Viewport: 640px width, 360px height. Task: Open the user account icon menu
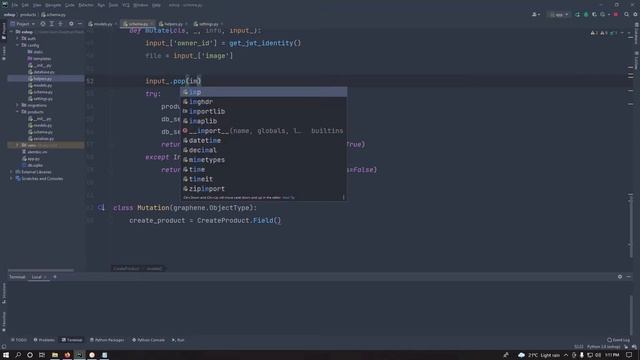(536, 14)
